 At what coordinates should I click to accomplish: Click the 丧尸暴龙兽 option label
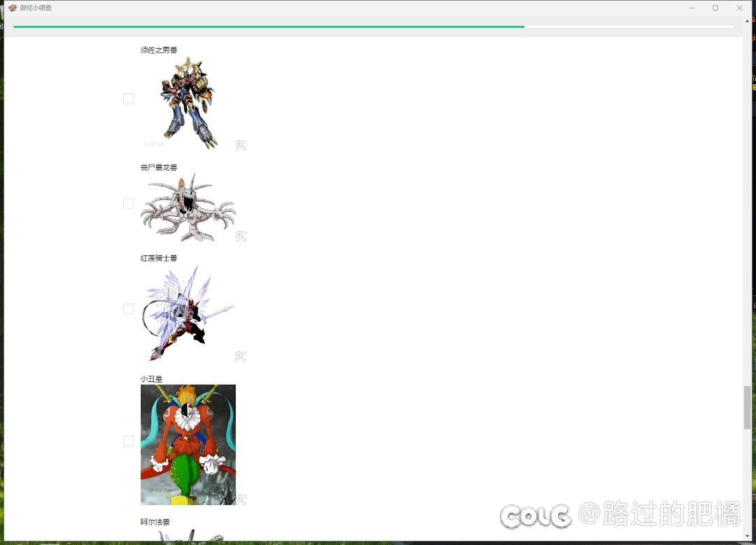(159, 167)
